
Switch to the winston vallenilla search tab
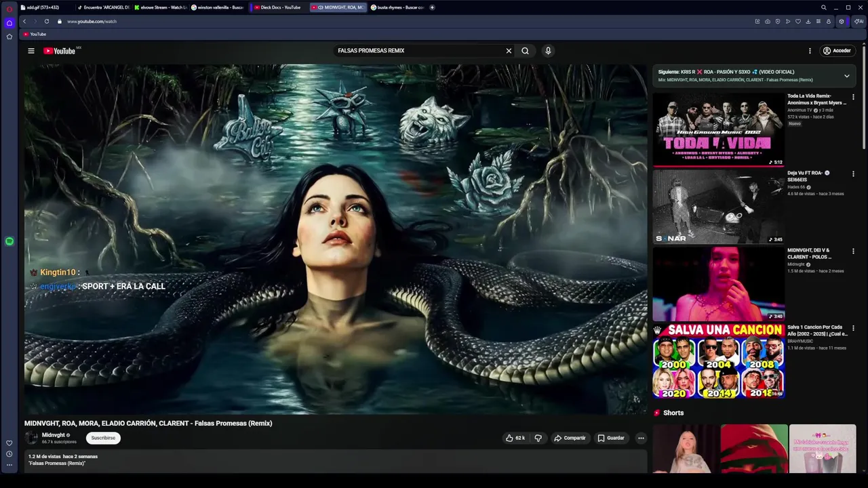[217, 7]
